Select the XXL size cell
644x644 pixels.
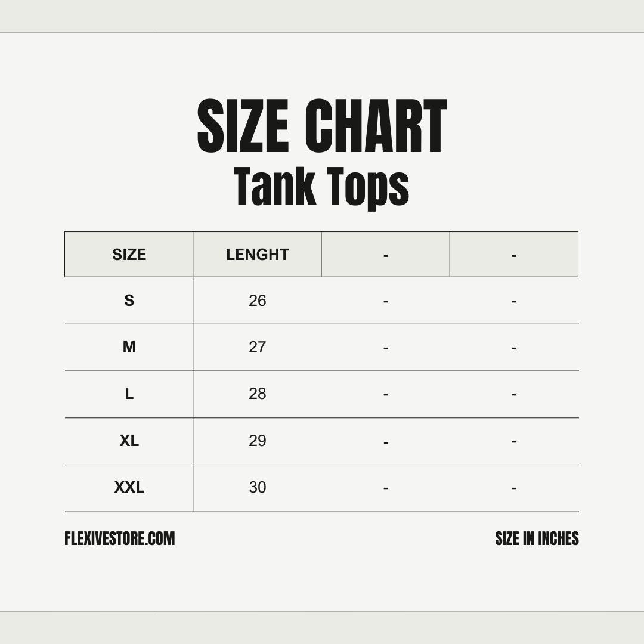129,487
